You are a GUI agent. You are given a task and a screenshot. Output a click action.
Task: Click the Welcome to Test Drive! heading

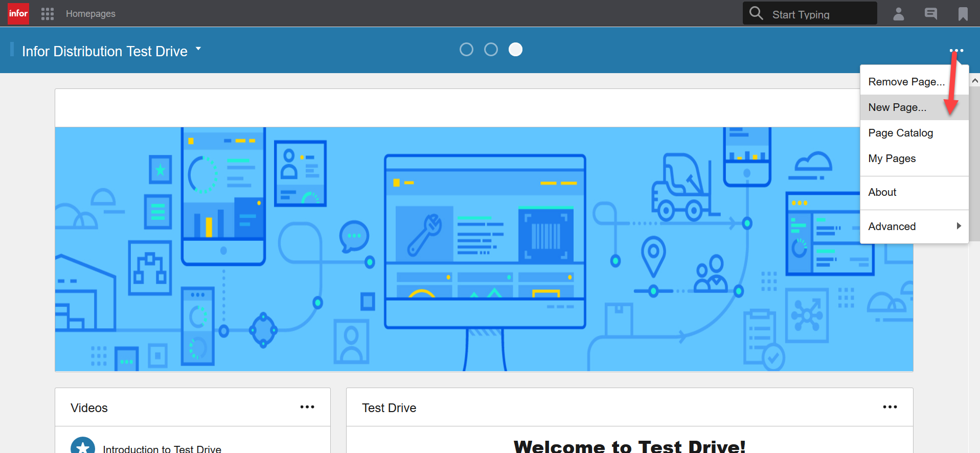629,446
